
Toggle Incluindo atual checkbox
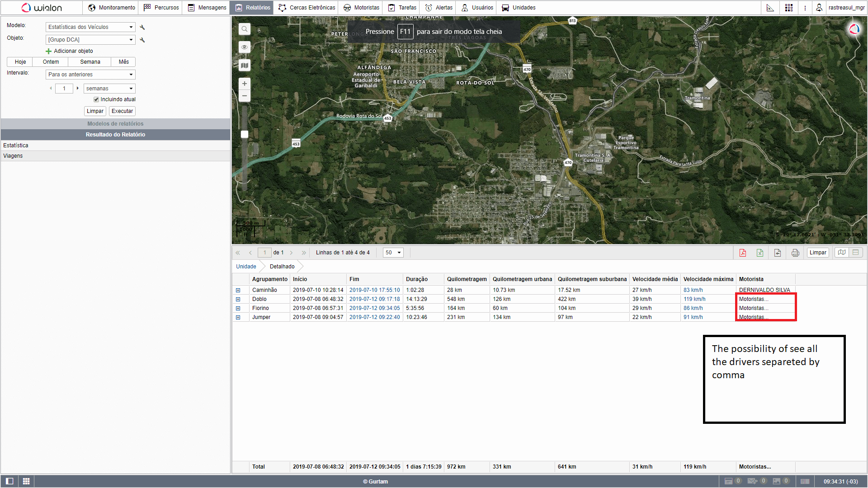(96, 99)
